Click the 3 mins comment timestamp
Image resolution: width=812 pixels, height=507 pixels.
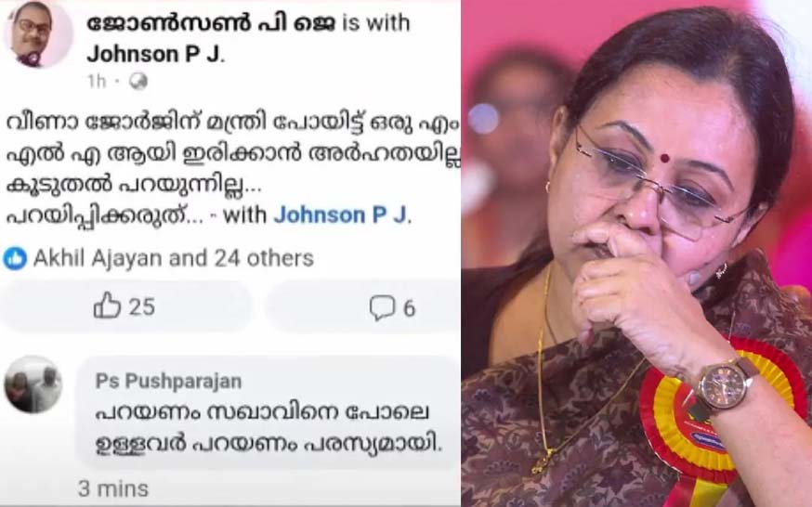[x=113, y=488]
